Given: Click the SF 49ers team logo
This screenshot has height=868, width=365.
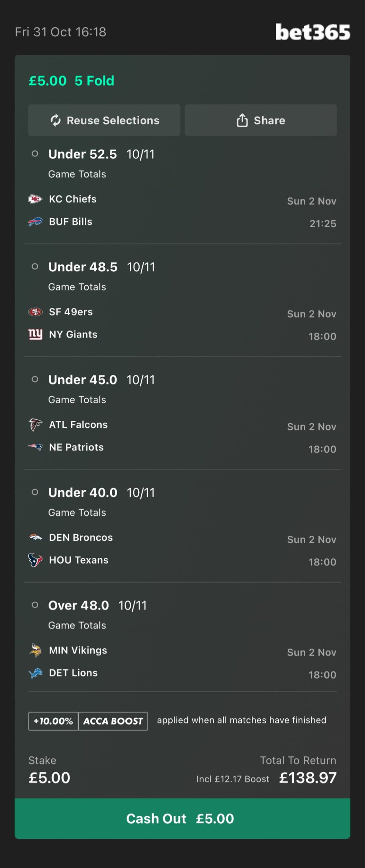Looking at the screenshot, I should click(35, 312).
